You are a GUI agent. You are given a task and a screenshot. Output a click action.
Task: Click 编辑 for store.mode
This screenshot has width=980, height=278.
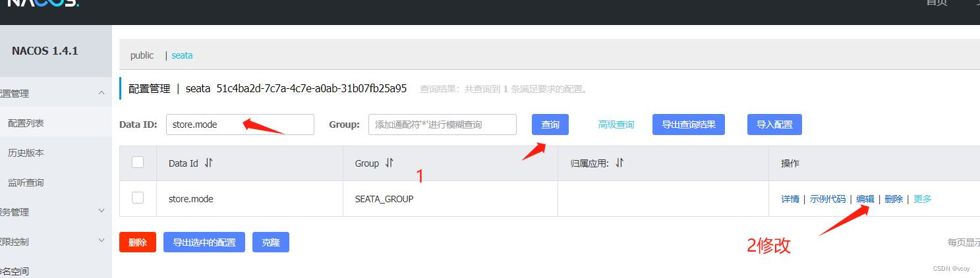865,199
